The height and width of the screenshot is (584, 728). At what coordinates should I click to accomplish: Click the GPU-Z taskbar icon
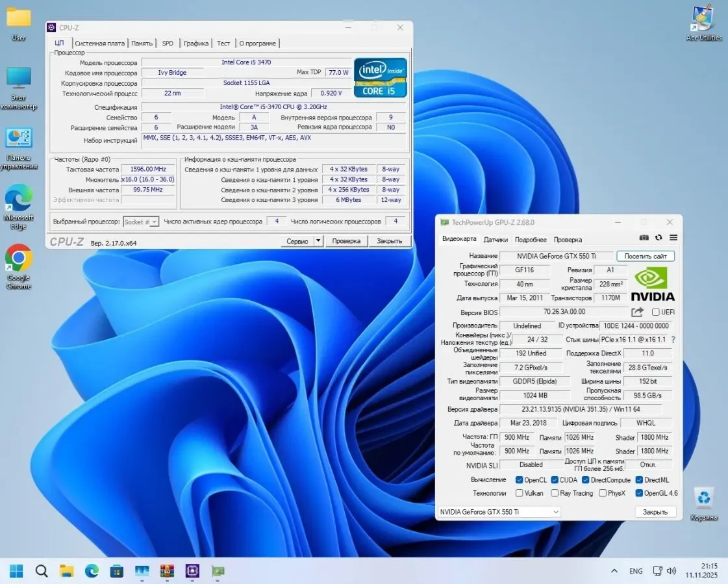pos(218,570)
